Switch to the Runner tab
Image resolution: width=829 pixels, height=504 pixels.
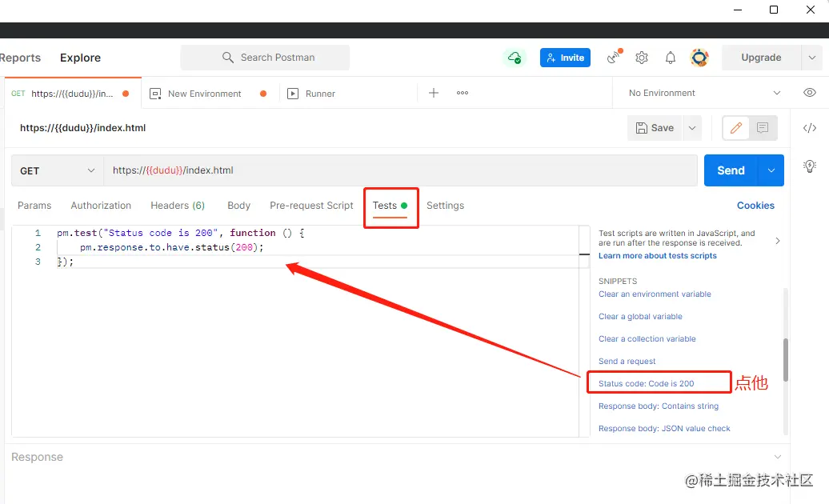tap(320, 94)
